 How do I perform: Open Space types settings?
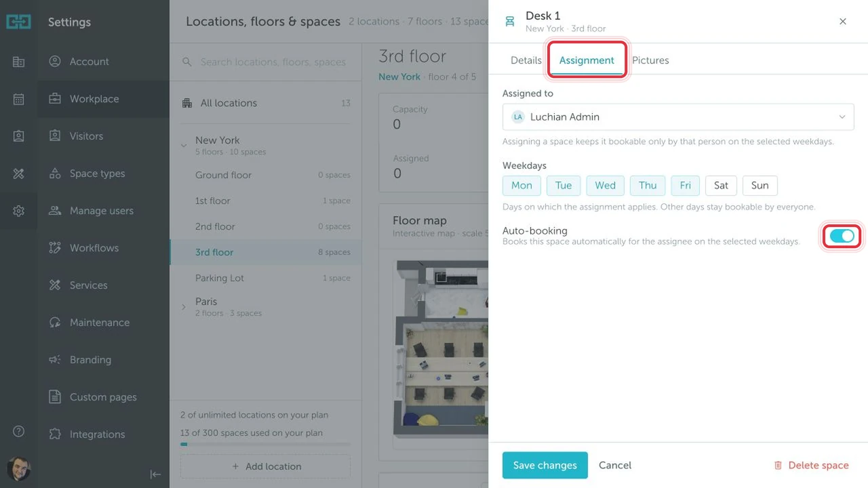(103, 174)
